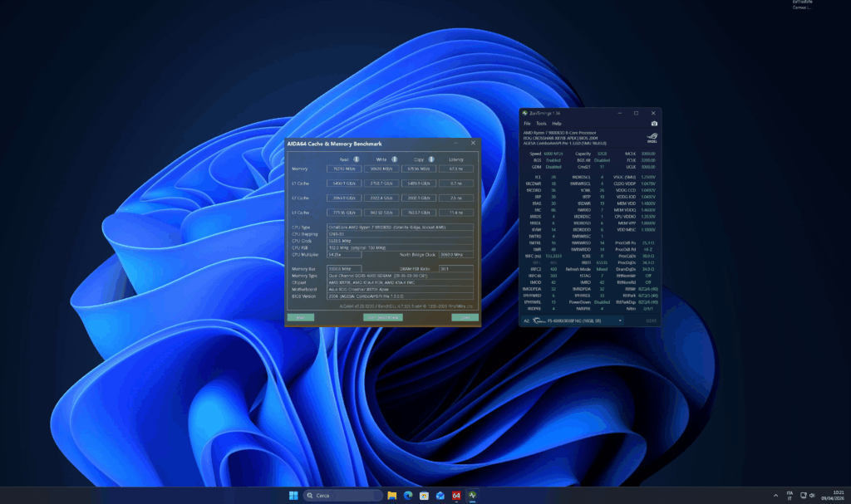This screenshot has height=504, width=851.
Task: Click the L1 Cache Latency result field
Action: tap(456, 183)
